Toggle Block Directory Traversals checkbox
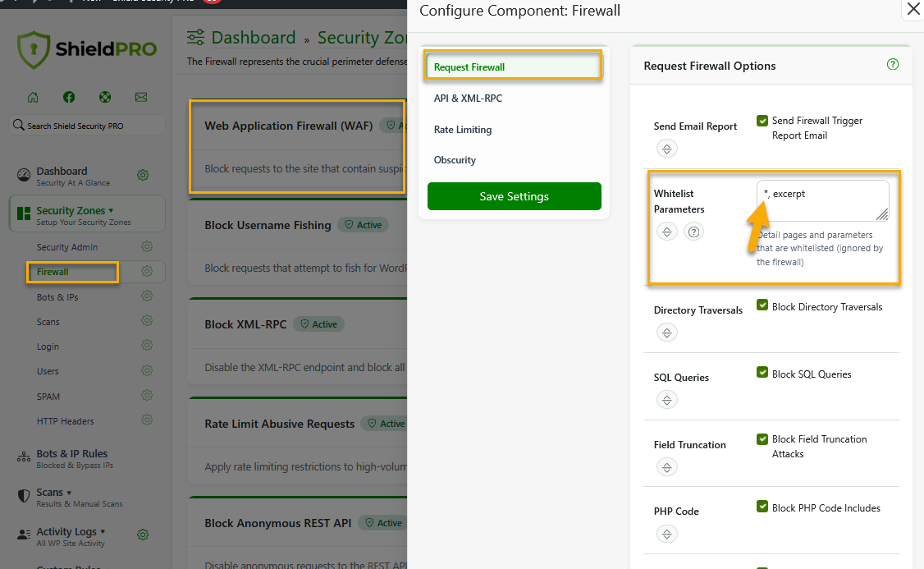Viewport: 924px width, 569px height. coord(762,305)
